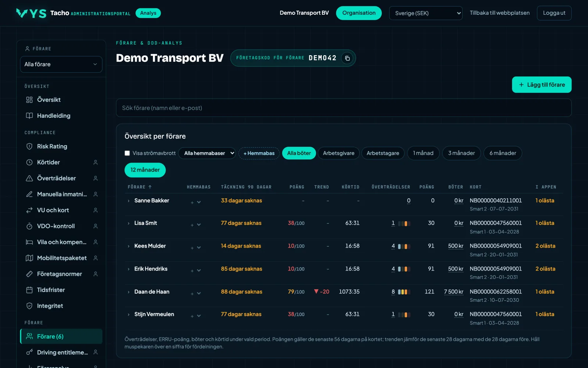Open Handleiding book icon in sidebar

pos(29,116)
